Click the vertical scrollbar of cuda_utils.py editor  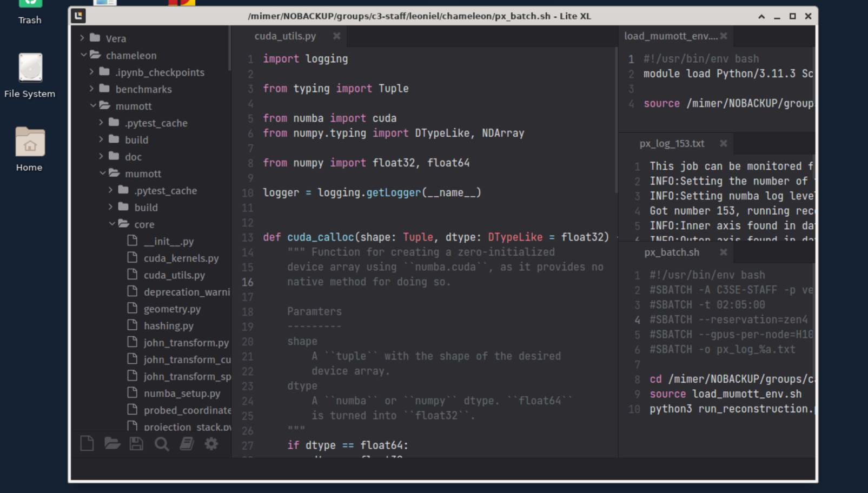click(x=616, y=120)
